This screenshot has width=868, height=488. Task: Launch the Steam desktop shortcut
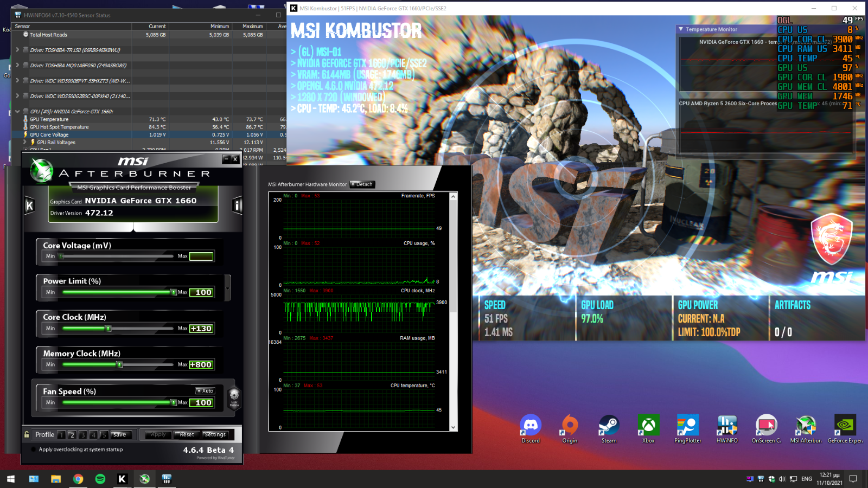point(609,429)
